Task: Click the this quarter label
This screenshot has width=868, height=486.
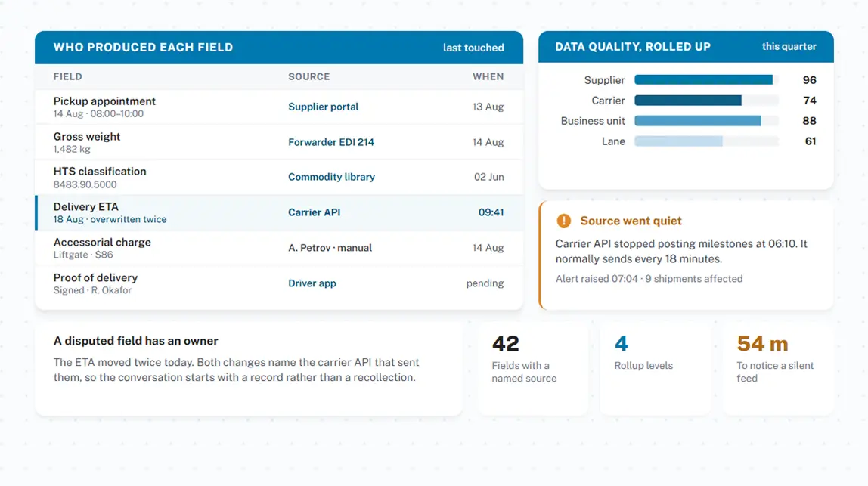Action: click(x=789, y=47)
